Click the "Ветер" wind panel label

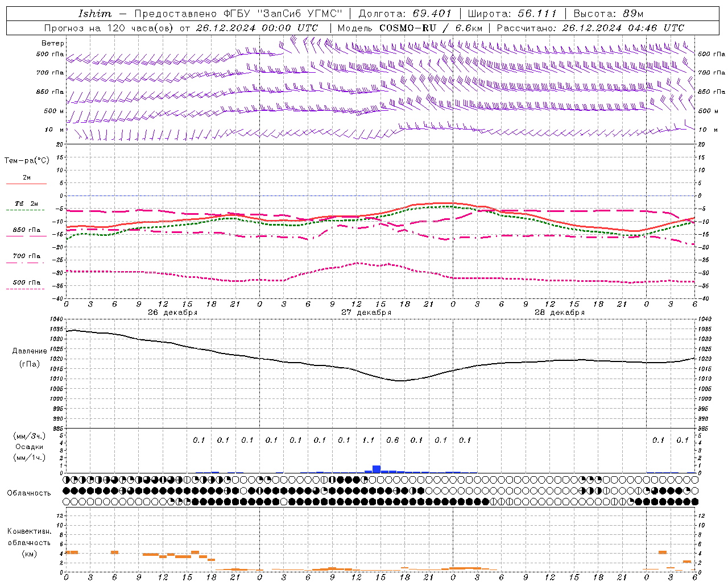pos(53,43)
